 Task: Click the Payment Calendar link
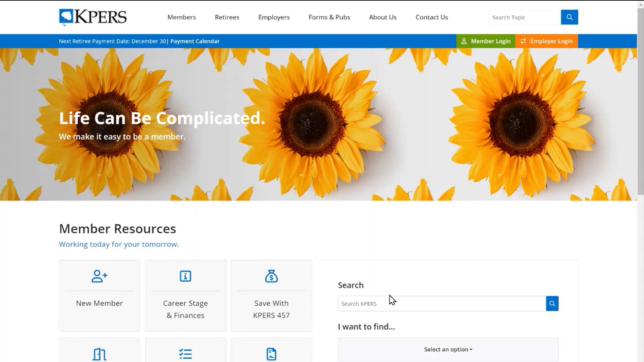pyautogui.click(x=195, y=41)
